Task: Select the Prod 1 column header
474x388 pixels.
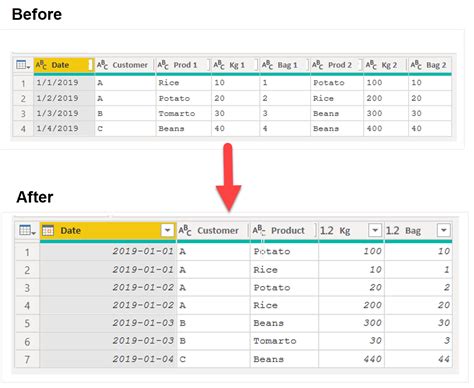Action: 184,65
